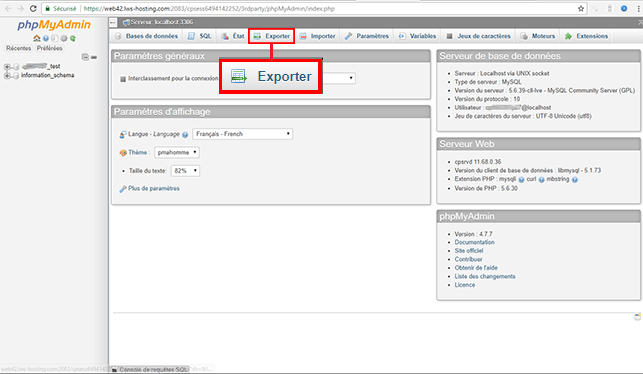Open the Plus de paramètres link

coord(154,189)
